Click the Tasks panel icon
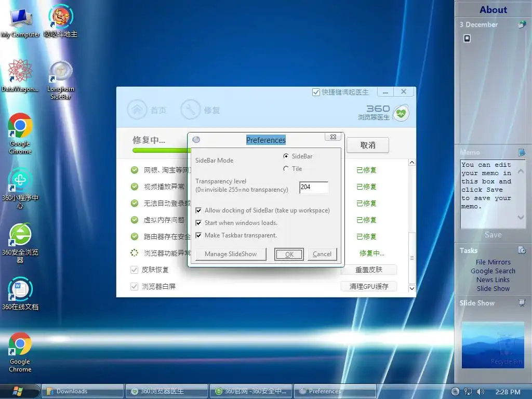The width and height of the screenshot is (532, 399). pos(522,250)
